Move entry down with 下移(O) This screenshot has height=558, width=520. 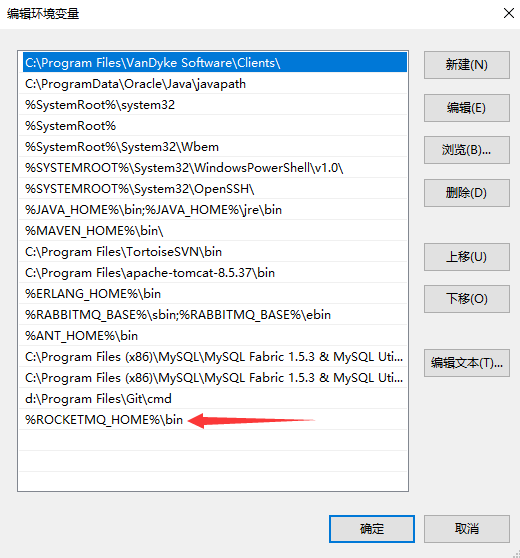coord(467,299)
